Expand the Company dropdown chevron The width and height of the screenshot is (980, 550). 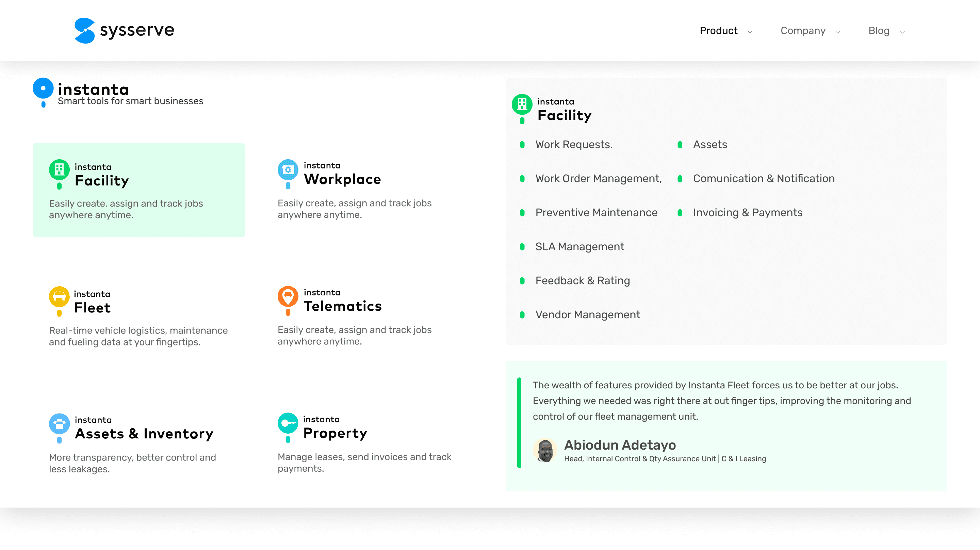(x=838, y=32)
